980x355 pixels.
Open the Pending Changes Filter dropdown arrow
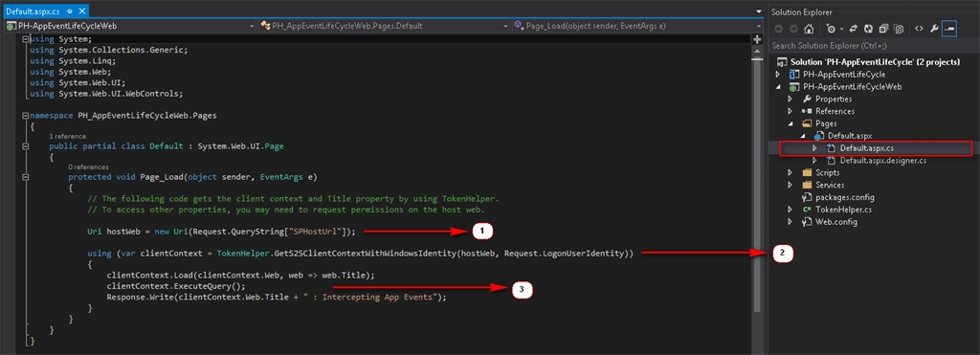pos(841,29)
